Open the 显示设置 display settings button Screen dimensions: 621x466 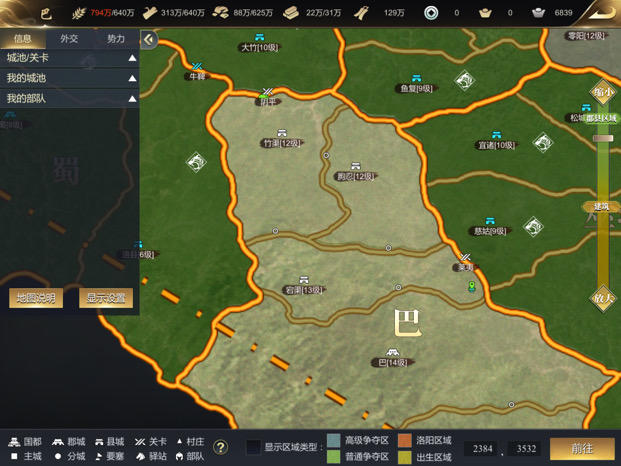pos(106,298)
